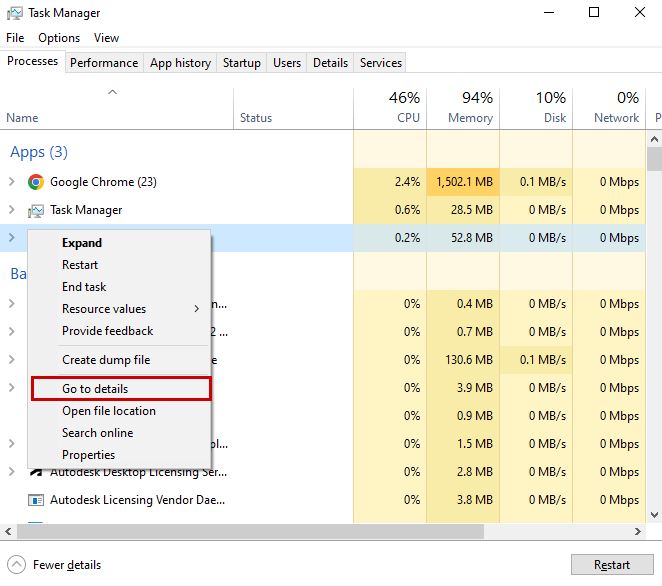This screenshot has height=586, width=662.
Task: Click the Autodesk Licensing Vendor Daemon icon
Action: point(36,500)
